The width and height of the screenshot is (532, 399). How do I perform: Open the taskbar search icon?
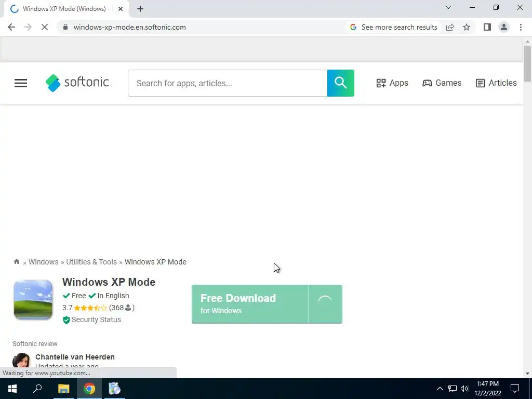(x=37, y=389)
